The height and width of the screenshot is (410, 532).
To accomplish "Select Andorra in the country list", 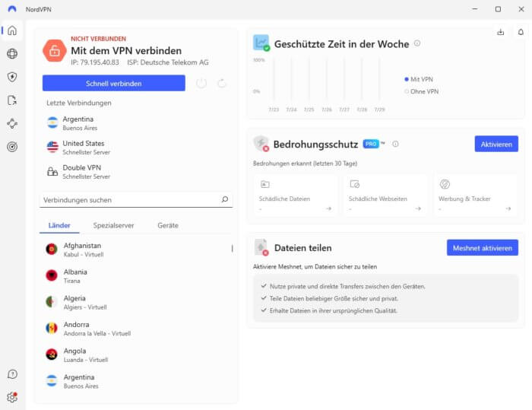I will point(136,329).
